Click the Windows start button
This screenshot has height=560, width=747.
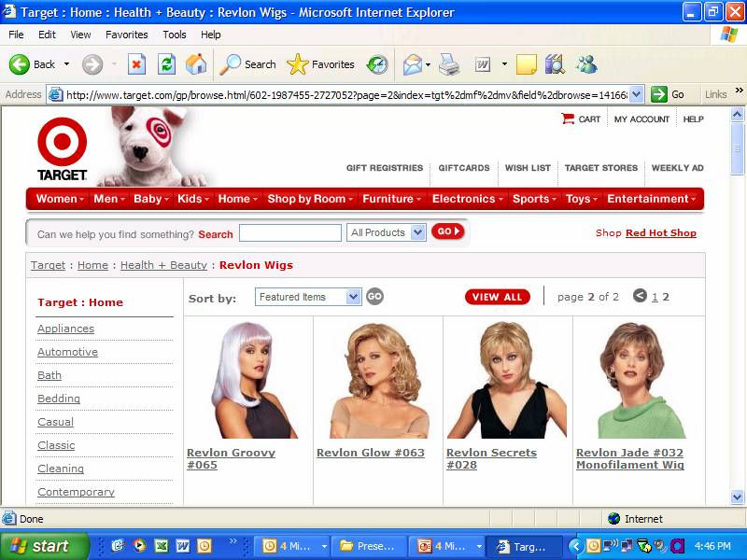point(44,546)
